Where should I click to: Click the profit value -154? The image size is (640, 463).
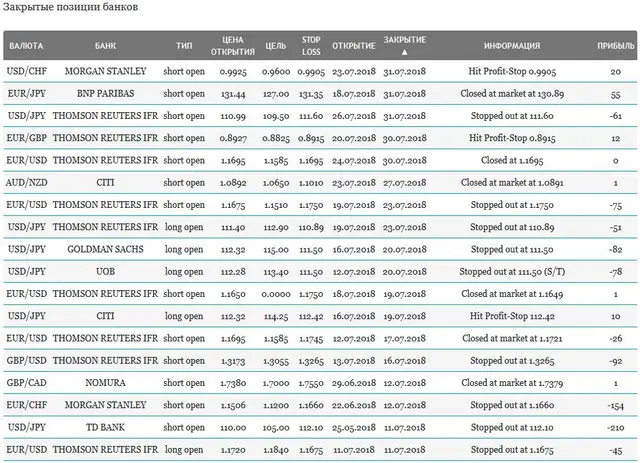[616, 405]
